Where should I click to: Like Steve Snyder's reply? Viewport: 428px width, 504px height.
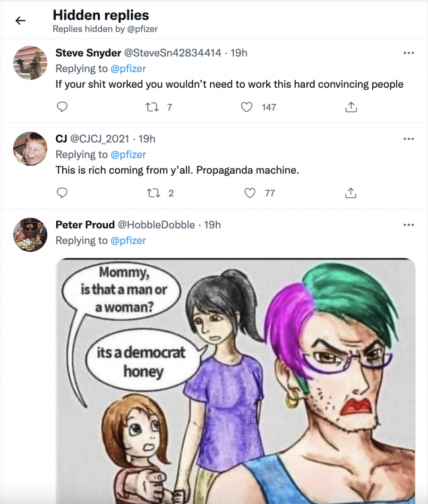click(x=247, y=108)
